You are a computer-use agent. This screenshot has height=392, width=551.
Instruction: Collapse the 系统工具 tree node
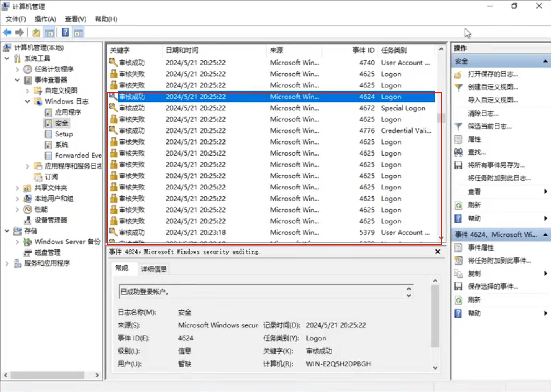[7, 58]
